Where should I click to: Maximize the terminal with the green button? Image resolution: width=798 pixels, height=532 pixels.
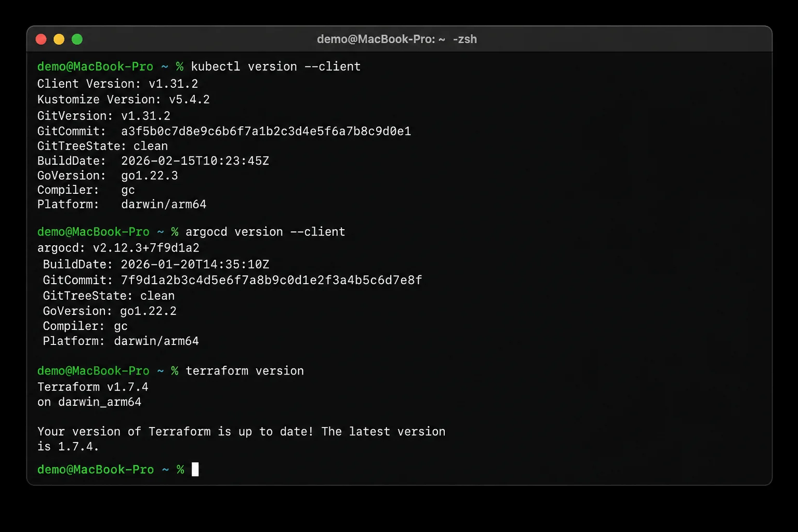(77, 39)
